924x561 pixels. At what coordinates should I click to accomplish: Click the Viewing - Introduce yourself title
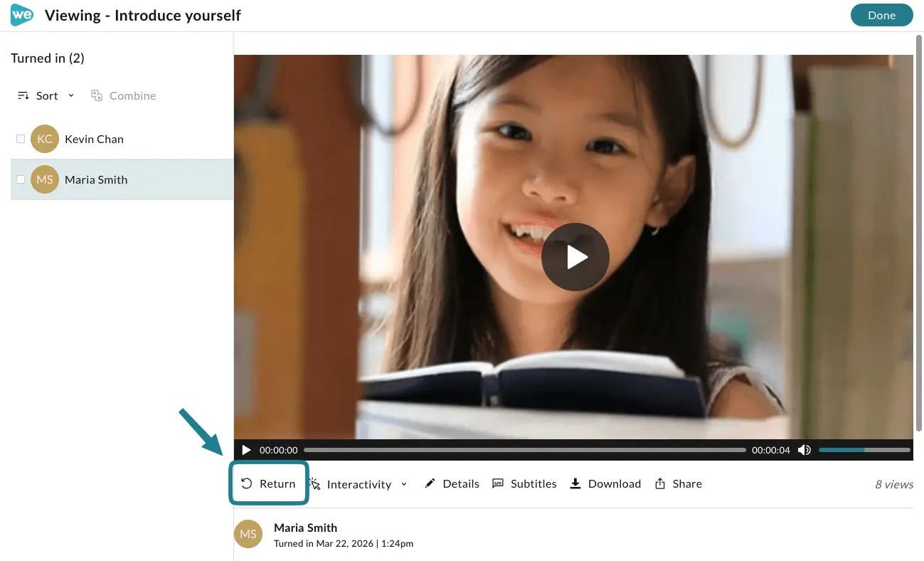pyautogui.click(x=143, y=15)
